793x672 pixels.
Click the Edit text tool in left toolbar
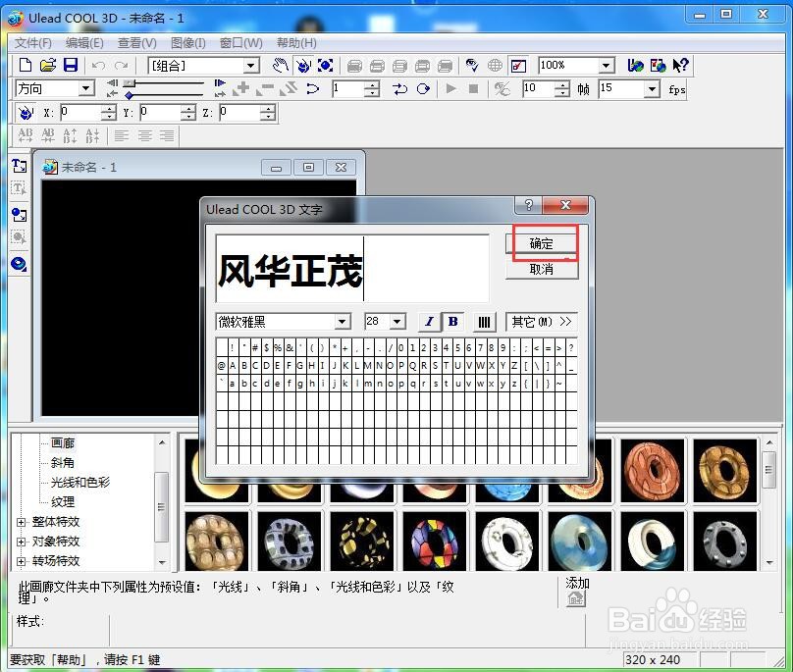click(20, 188)
